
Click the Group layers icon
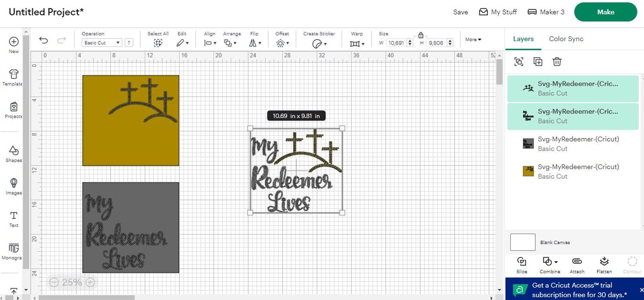[519, 62]
